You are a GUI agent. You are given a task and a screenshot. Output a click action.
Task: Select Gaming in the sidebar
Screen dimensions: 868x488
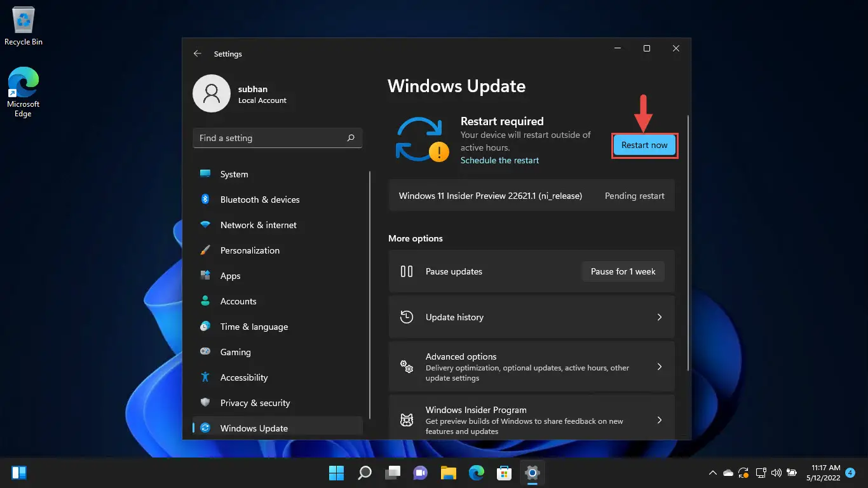tap(278, 352)
